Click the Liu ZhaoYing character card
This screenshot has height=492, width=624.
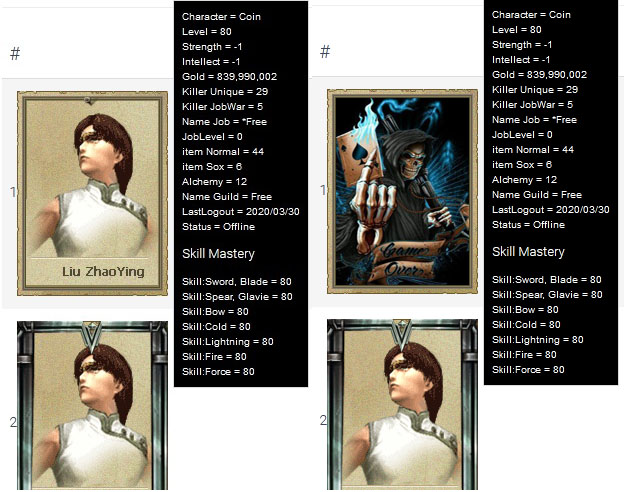92,193
